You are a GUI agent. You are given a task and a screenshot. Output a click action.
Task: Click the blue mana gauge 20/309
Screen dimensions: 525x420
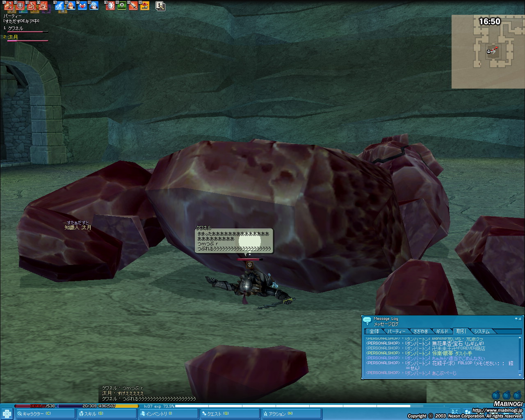click(78, 406)
